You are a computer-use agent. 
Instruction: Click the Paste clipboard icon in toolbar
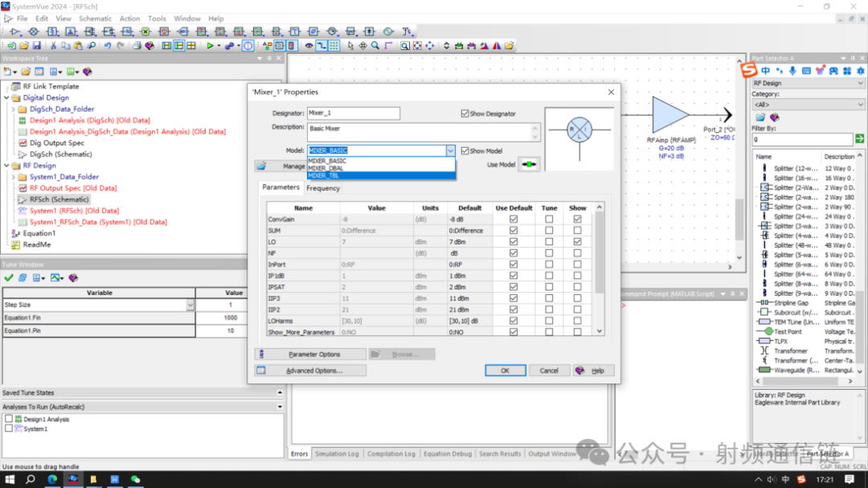78,46
